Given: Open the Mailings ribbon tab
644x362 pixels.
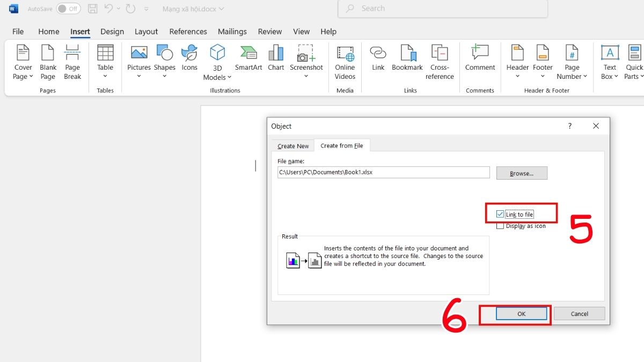Looking at the screenshot, I should 232,31.
